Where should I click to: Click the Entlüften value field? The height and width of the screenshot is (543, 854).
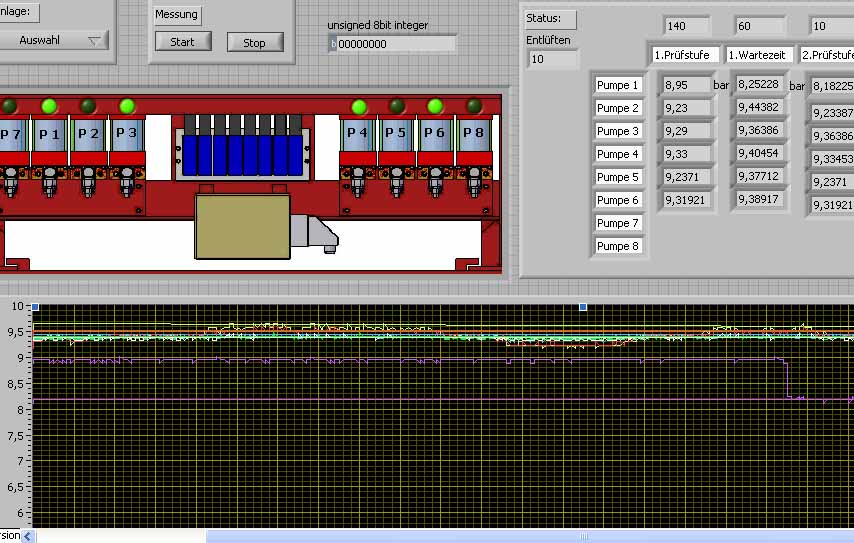coord(553,60)
